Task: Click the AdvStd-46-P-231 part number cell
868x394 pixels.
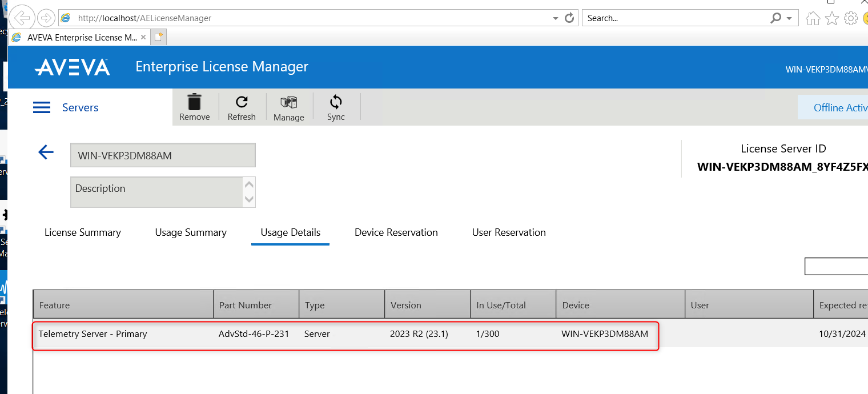Action: [x=254, y=333]
